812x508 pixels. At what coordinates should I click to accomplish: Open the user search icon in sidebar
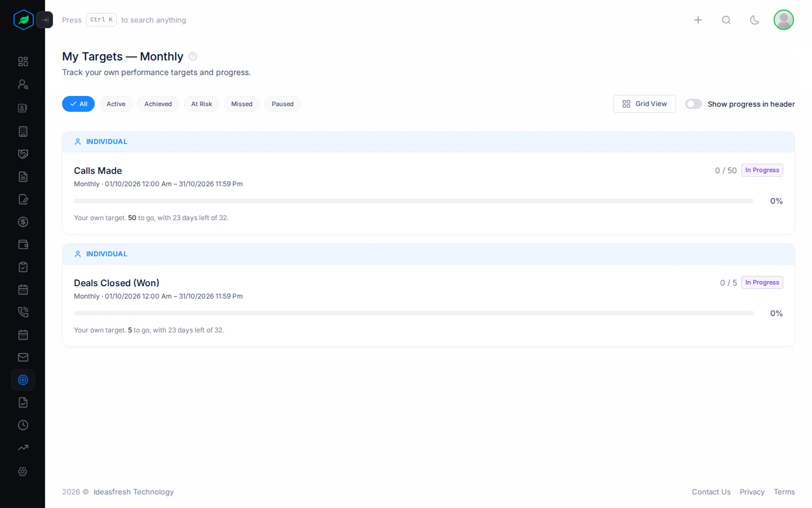click(x=23, y=84)
